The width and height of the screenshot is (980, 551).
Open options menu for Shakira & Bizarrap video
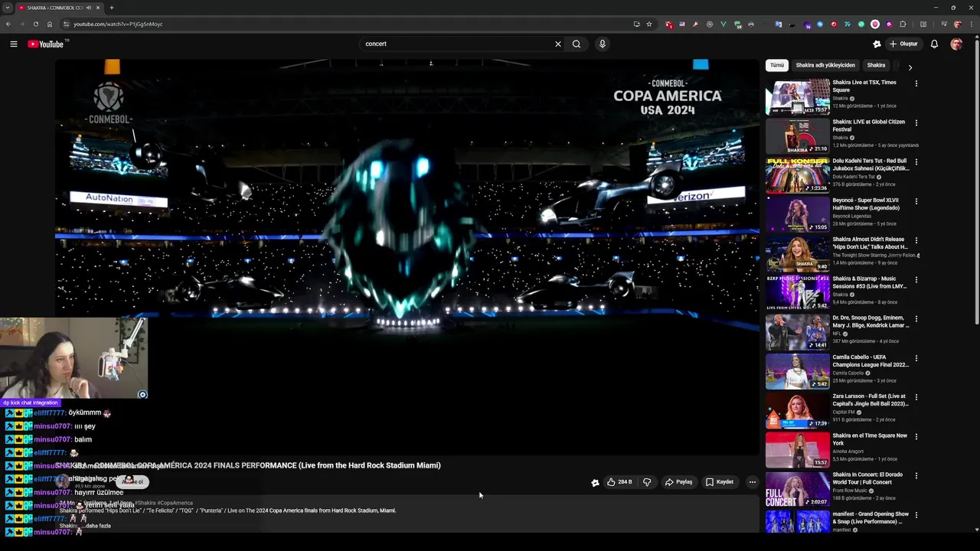tap(916, 279)
